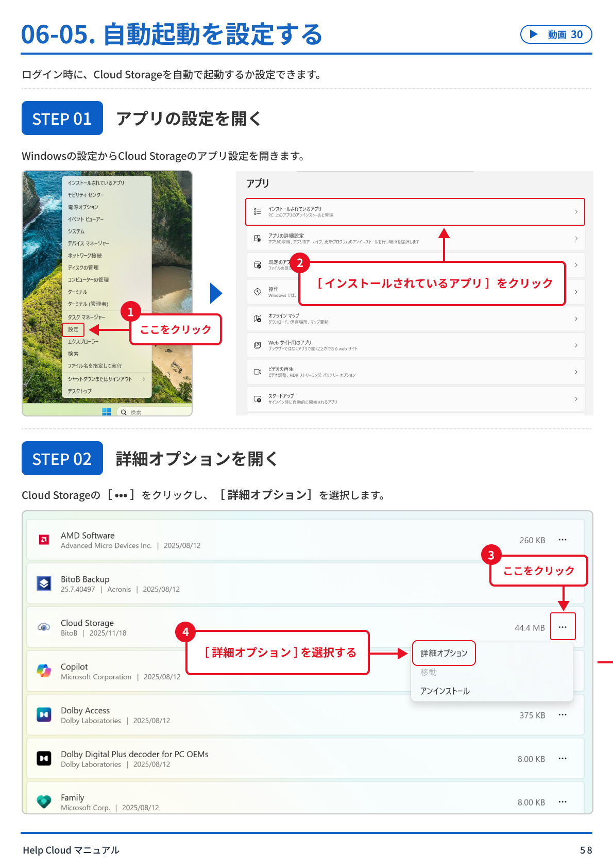Click the 操作 row icon
Image resolution: width=613 pixels, height=868 pixels.
(x=257, y=292)
